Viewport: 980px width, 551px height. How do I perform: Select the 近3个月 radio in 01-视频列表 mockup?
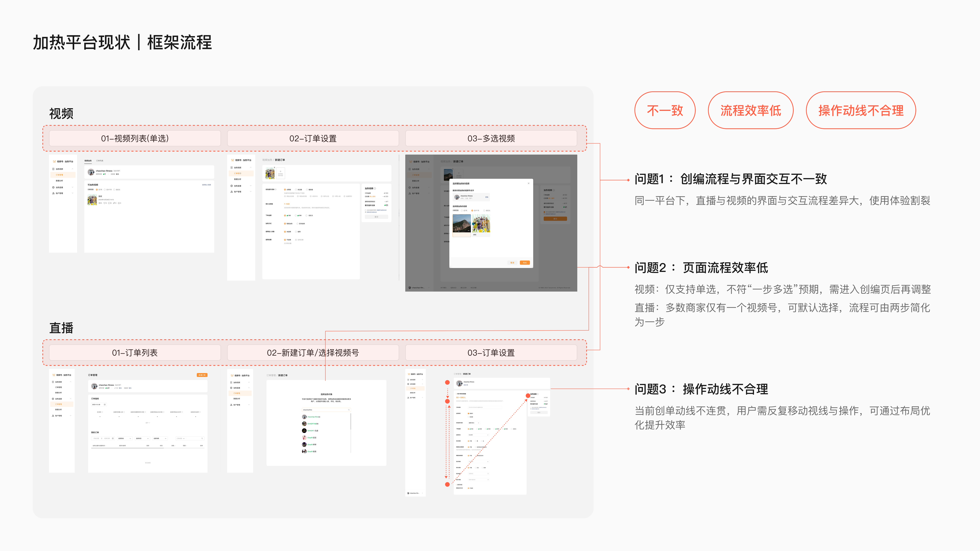(x=105, y=189)
